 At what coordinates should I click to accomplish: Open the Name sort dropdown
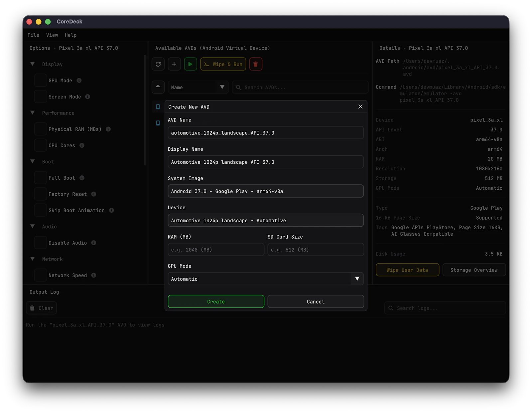pos(198,87)
